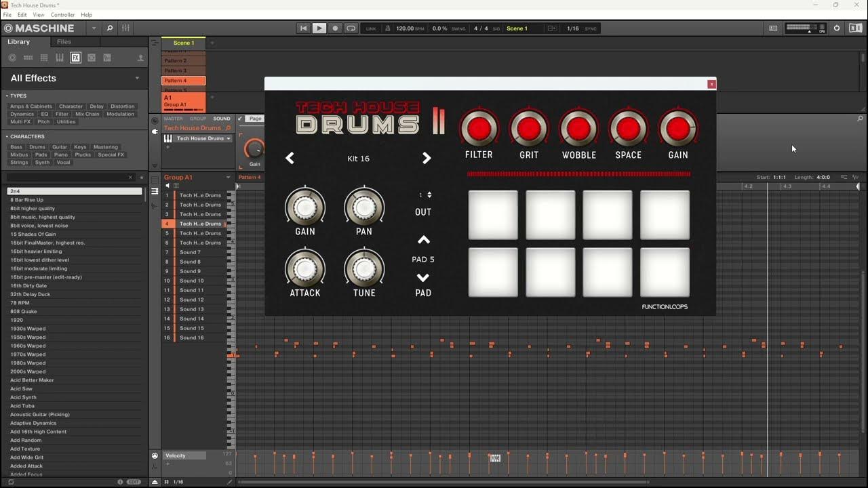Select the Projects library icon
Viewport: 868px width, 488px height.
[12, 58]
